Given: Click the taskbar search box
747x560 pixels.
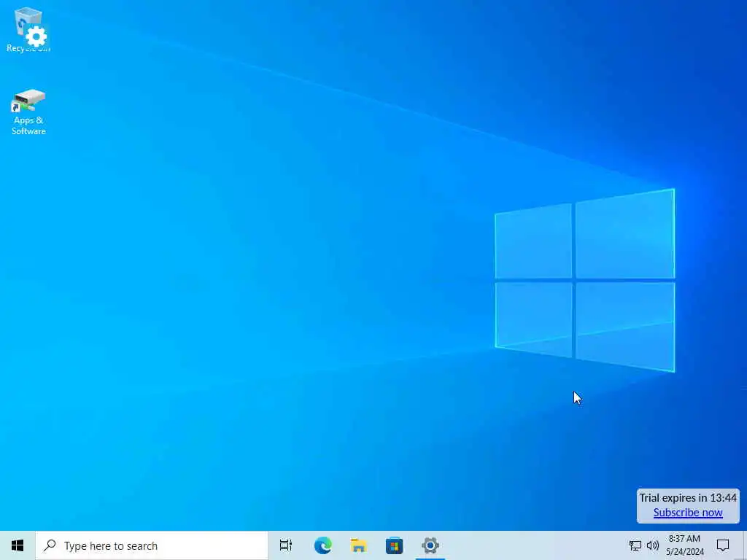Looking at the screenshot, I should [x=152, y=545].
